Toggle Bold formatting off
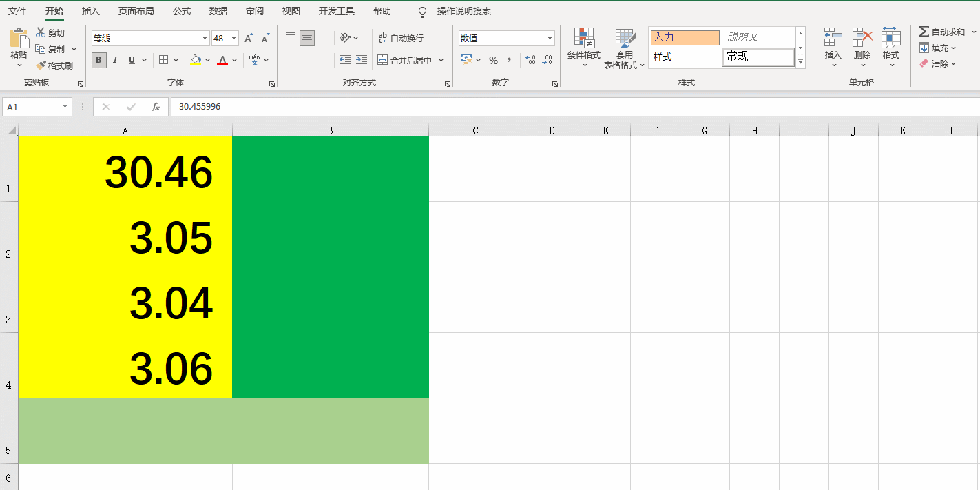Viewport: 980px width, 490px height. coord(99,60)
